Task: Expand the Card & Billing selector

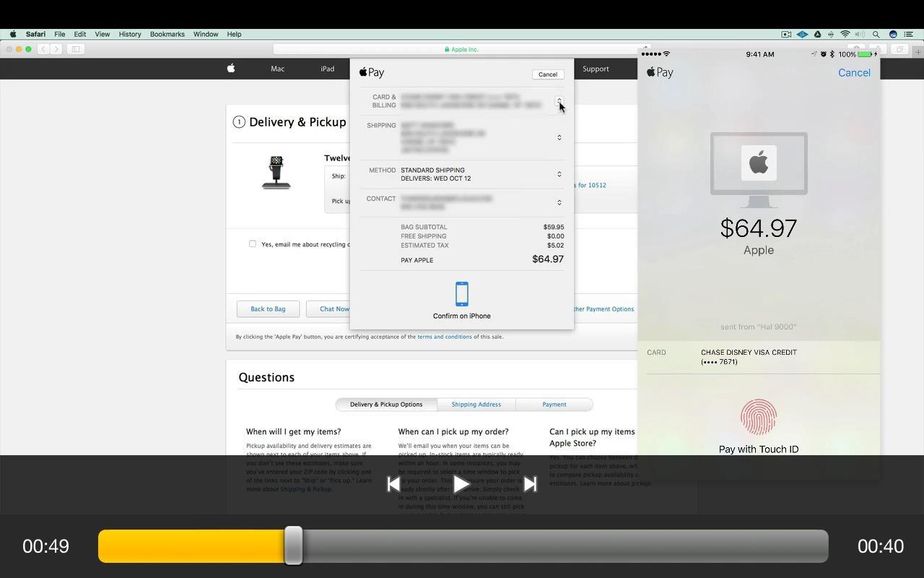Action: 559,101
